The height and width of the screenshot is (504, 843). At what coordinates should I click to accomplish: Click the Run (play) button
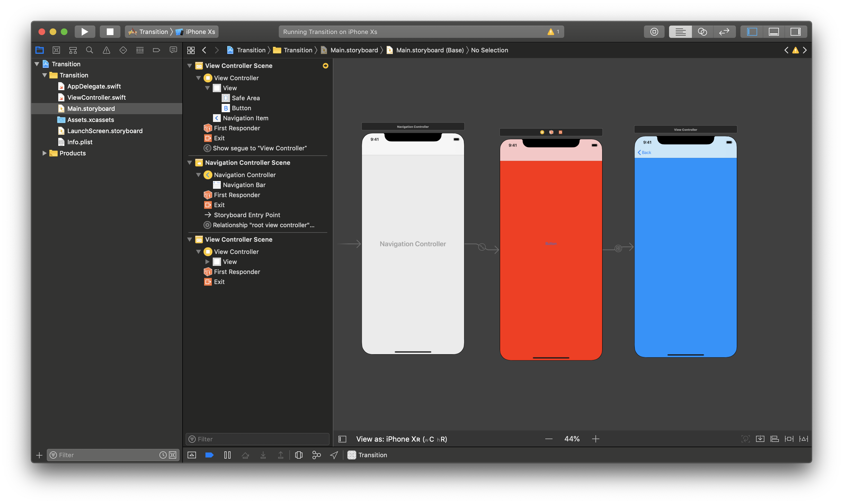tap(85, 31)
